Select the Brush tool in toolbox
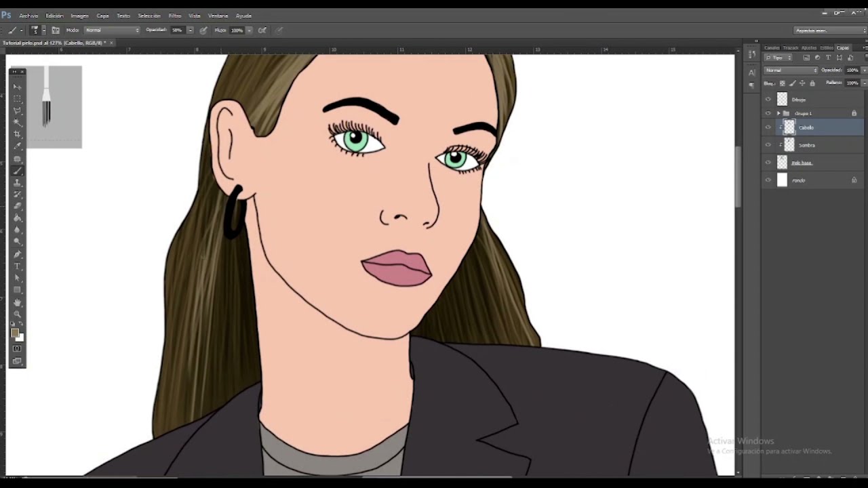868x488 pixels. click(x=18, y=170)
